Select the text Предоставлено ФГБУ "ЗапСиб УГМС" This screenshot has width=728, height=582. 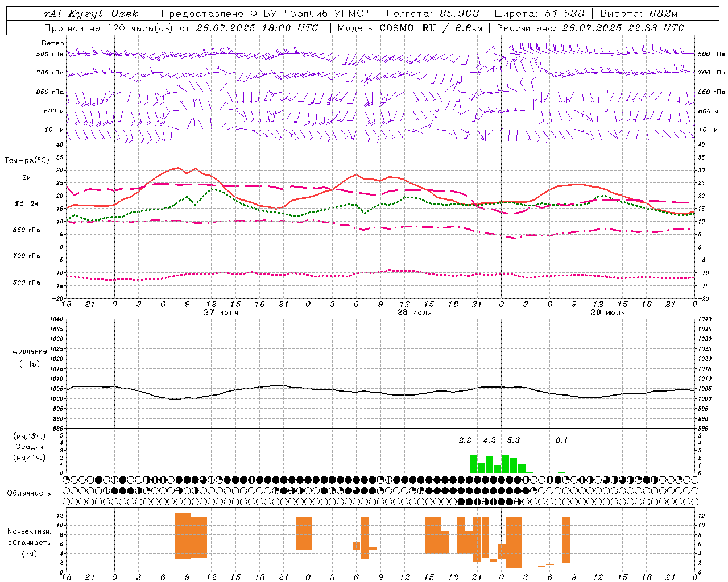click(x=265, y=14)
